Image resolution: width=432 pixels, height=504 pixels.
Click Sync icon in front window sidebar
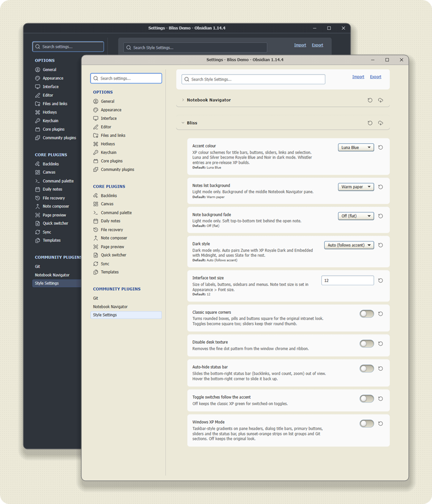tap(96, 264)
